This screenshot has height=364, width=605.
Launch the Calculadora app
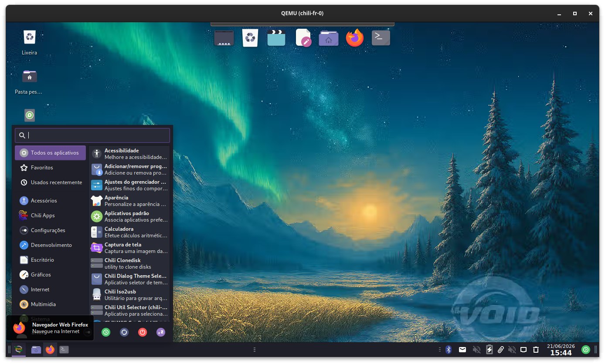pos(129,232)
